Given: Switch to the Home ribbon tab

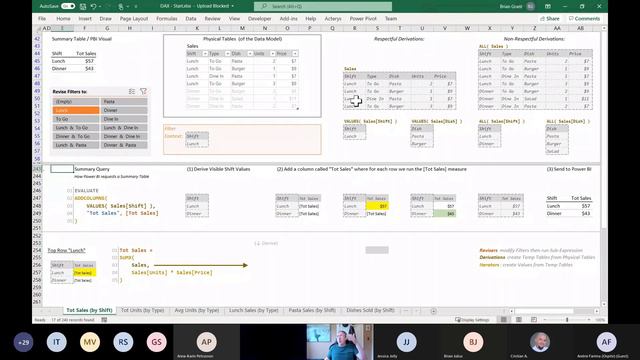Looking at the screenshot, I should pyautogui.click(x=63, y=18).
